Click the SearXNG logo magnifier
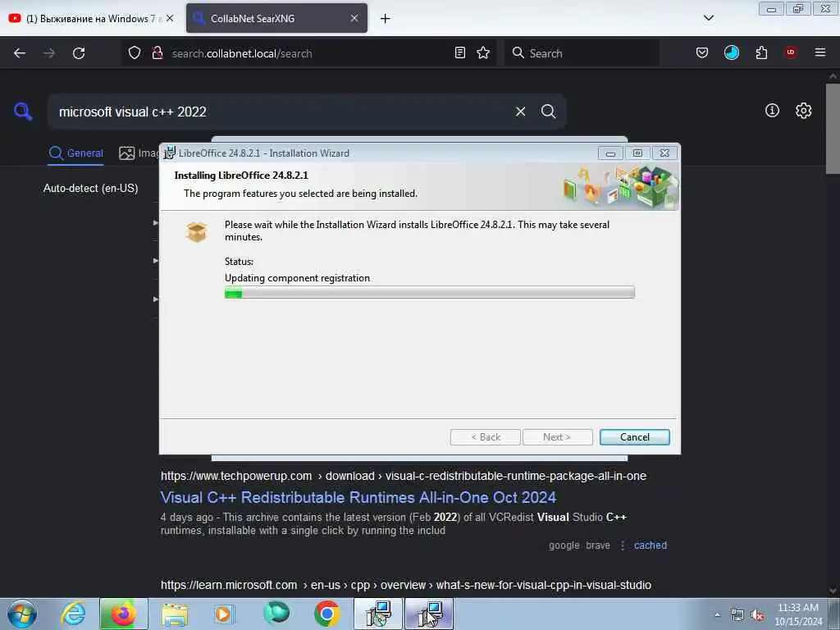This screenshot has width=840, height=630. (x=23, y=112)
